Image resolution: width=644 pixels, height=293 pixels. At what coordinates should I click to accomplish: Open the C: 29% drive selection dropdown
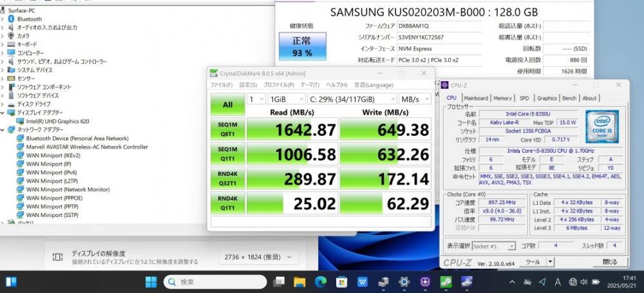coord(352,99)
